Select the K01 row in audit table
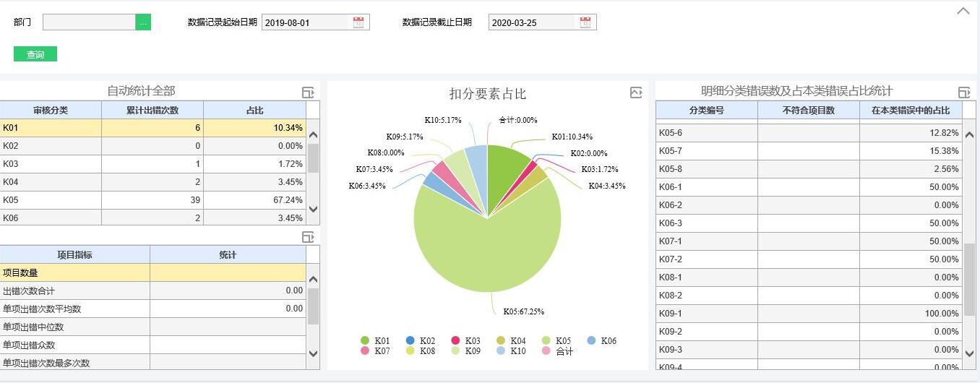The height and width of the screenshot is (383, 980). 152,128
